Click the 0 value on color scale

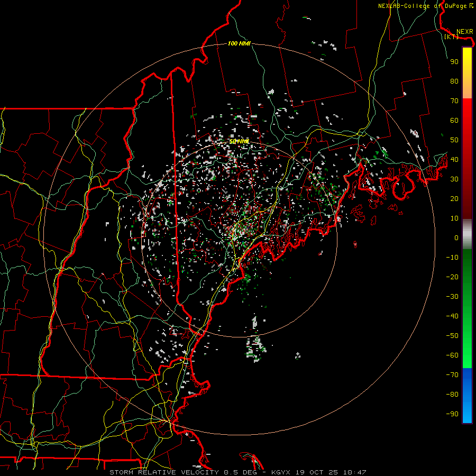pos(456,237)
